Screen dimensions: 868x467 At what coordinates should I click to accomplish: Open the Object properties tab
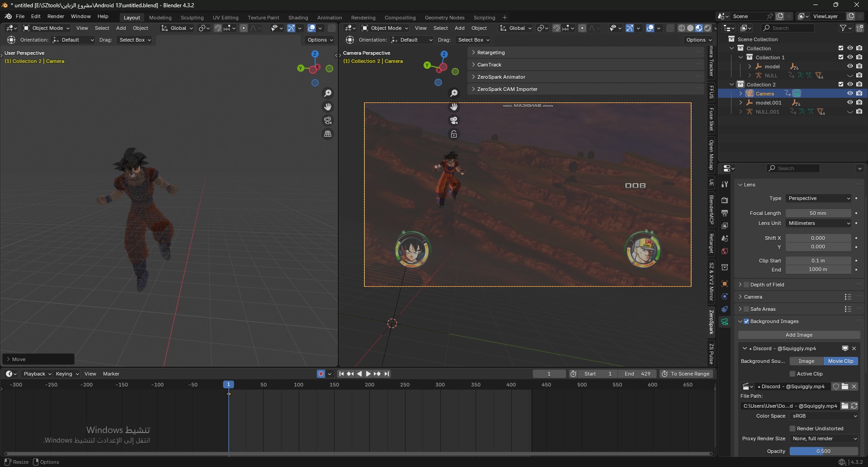click(x=725, y=284)
